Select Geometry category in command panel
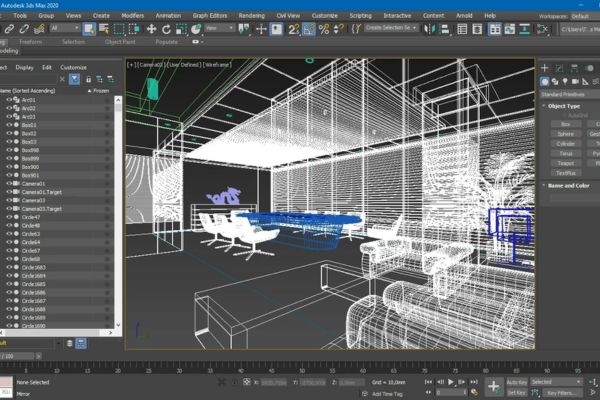Image resolution: width=600 pixels, height=400 pixels. tap(545, 82)
